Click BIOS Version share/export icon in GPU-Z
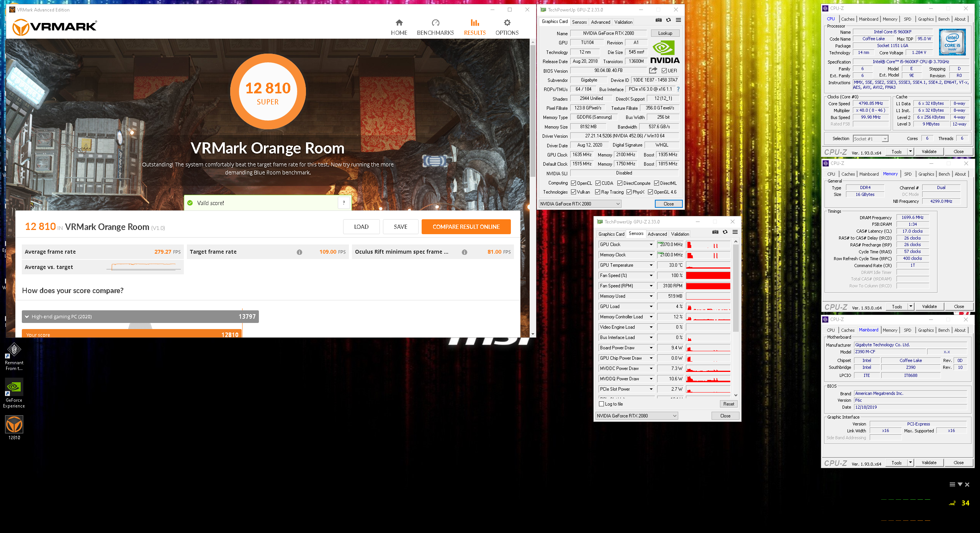 click(653, 70)
